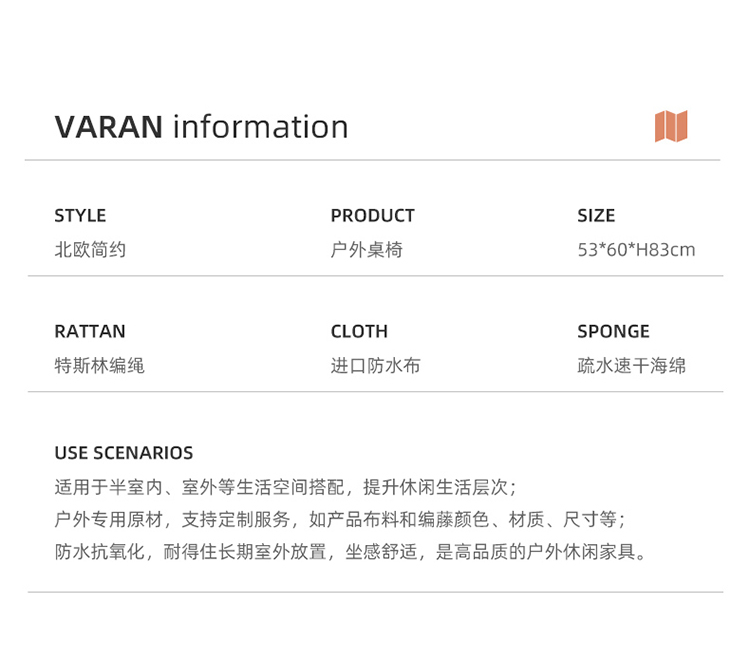Click the divider line below the title
Image resolution: width=750 pixels, height=660 pixels.
[372, 160]
